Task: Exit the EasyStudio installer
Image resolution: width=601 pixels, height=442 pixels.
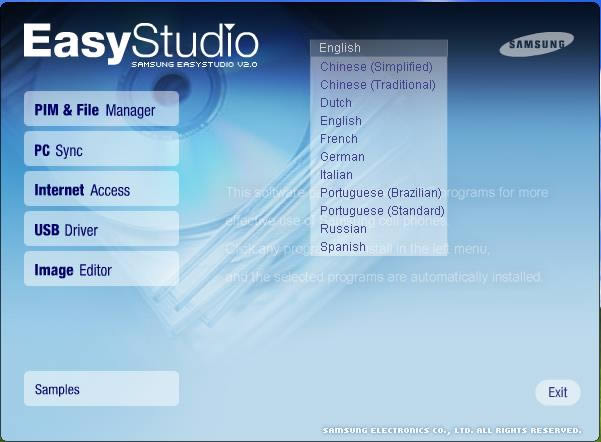Action: tap(558, 392)
